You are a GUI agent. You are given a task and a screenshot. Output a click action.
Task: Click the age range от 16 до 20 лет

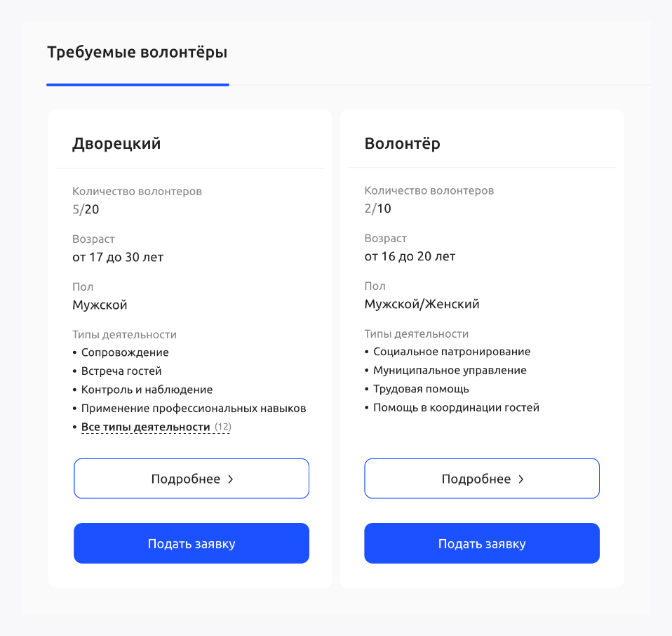(x=410, y=256)
